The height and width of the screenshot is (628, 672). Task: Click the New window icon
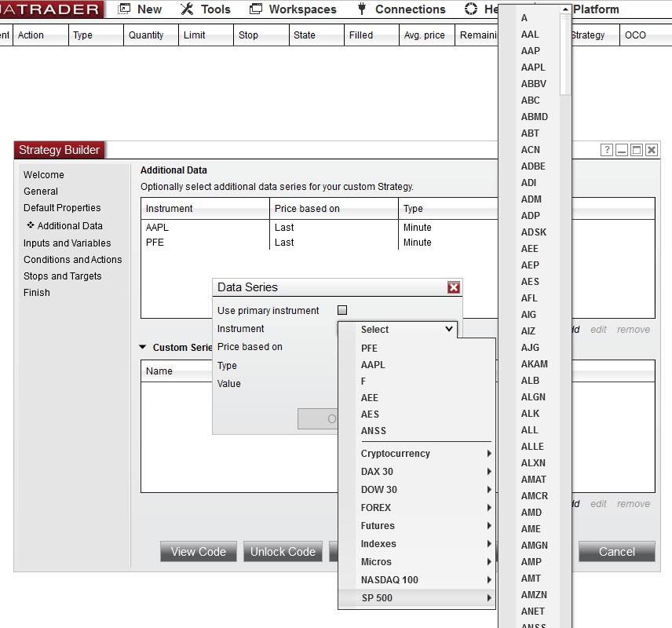pyautogui.click(x=124, y=9)
